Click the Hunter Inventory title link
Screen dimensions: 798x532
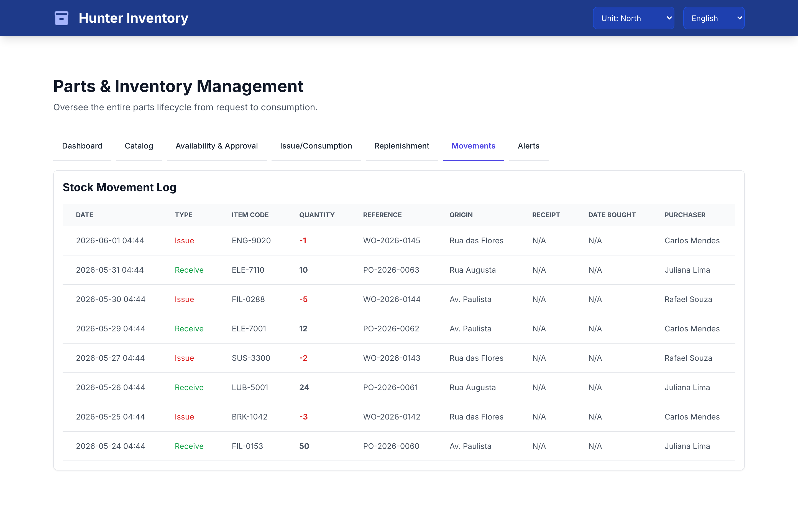[x=133, y=18]
